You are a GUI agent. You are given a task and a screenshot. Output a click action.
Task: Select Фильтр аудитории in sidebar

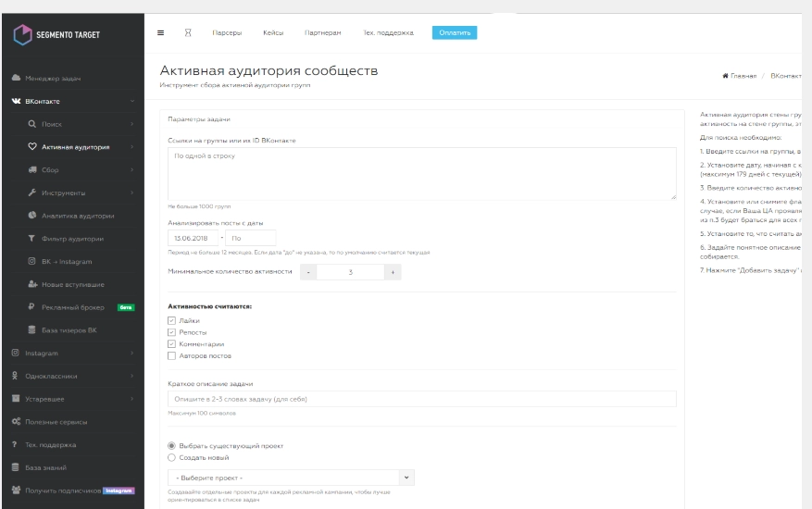(x=72, y=238)
